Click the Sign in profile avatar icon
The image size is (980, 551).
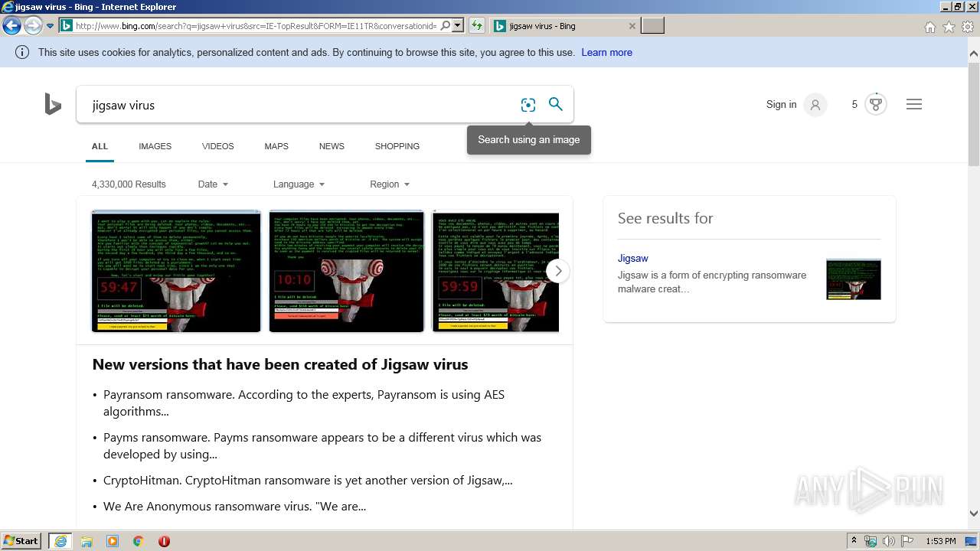(x=815, y=105)
